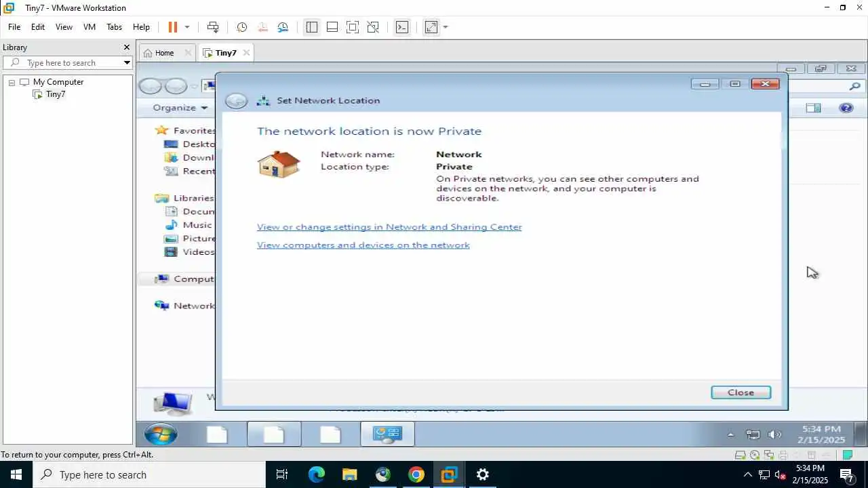Open host notification center icon
The width and height of the screenshot is (868, 488).
coord(847,475)
